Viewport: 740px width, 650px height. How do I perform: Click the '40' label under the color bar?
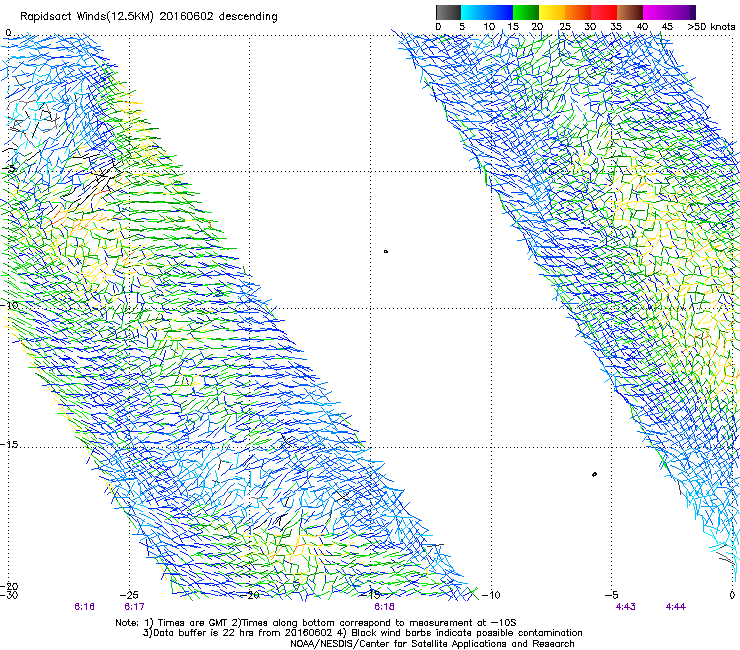642,27
